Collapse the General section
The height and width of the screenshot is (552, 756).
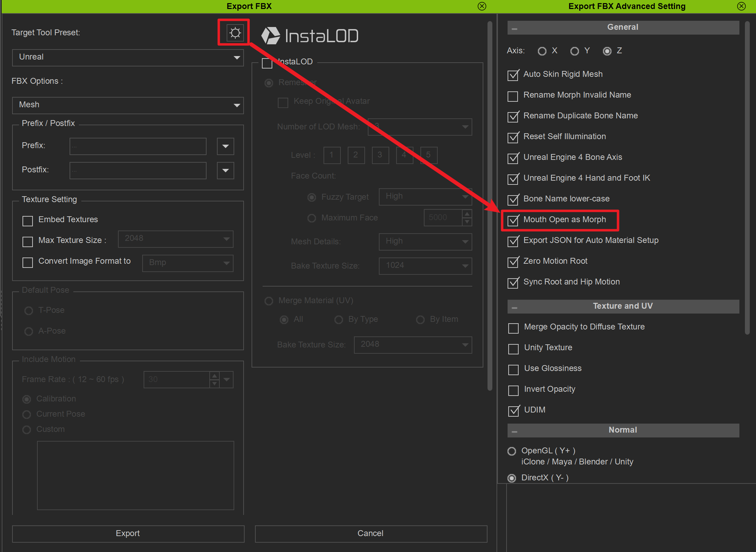point(514,28)
